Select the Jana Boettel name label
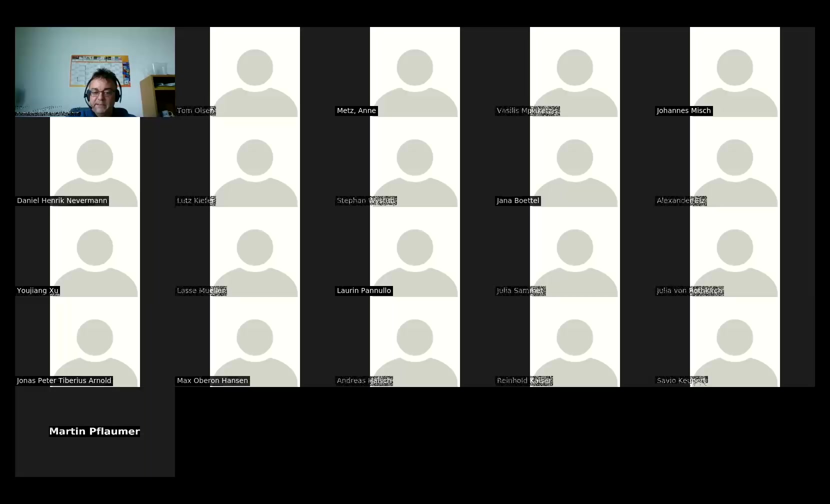This screenshot has height=504, width=830. coord(518,200)
